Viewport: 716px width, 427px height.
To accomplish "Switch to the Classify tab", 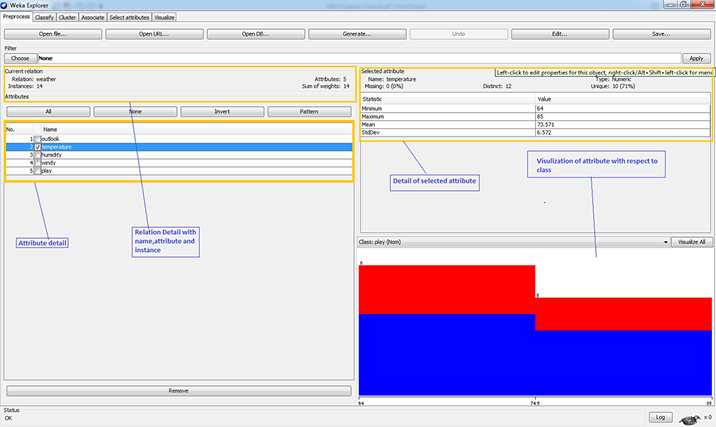I will 44,17.
